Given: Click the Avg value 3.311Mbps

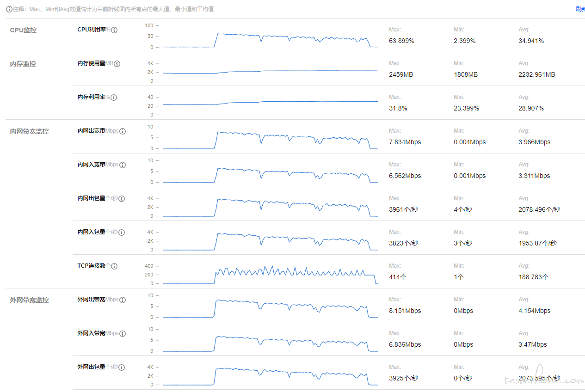Looking at the screenshot, I should (534, 176).
